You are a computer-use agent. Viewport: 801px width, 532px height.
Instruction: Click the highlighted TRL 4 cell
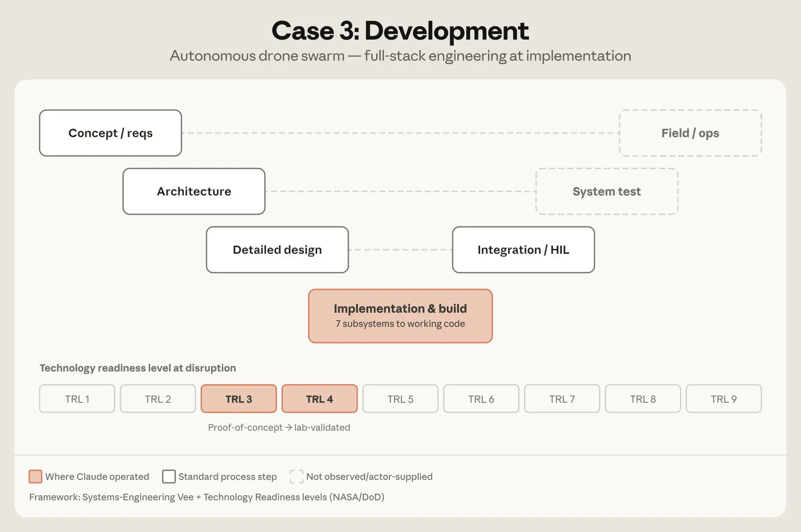[x=320, y=399]
